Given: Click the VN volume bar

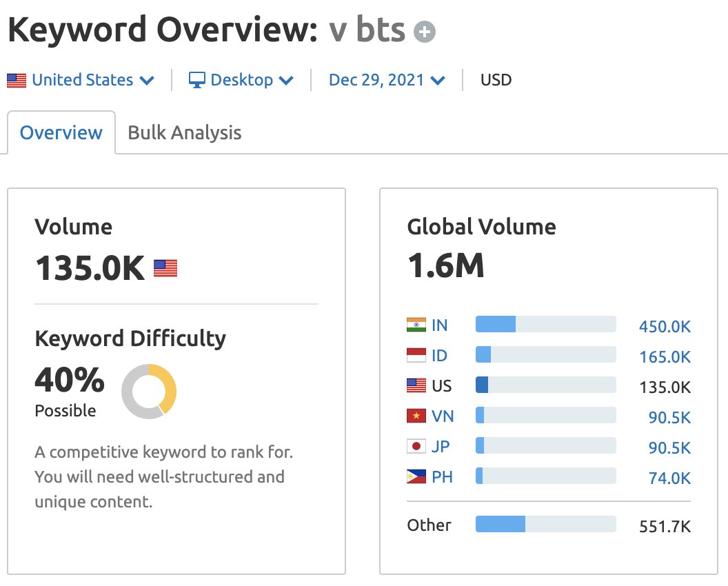Looking at the screenshot, I should point(545,414).
